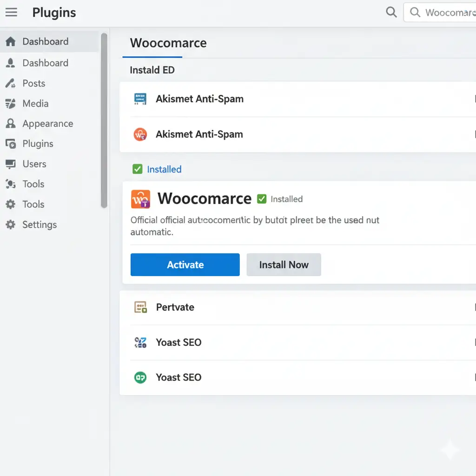Open the hamburger menu icon
The width and height of the screenshot is (476, 476).
[x=11, y=13]
